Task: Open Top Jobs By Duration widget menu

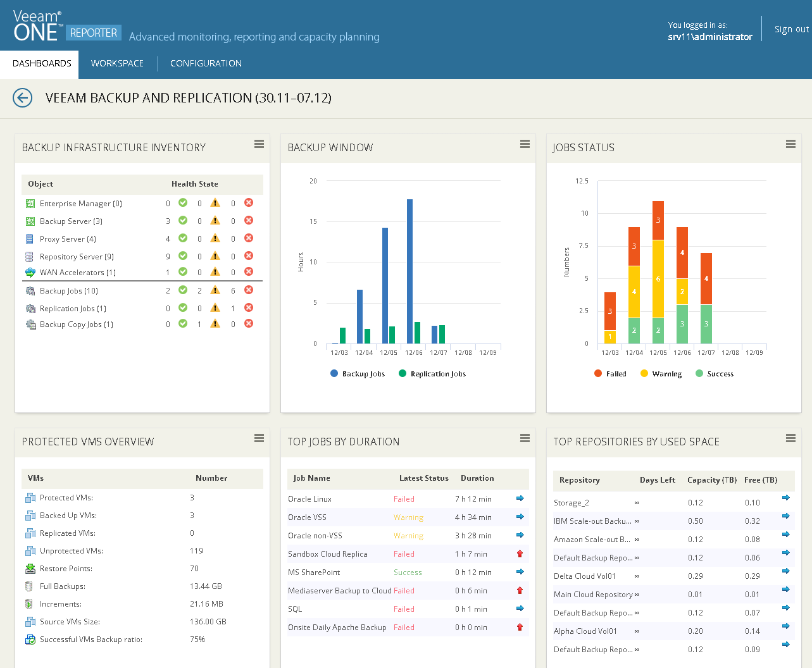Action: [525, 438]
